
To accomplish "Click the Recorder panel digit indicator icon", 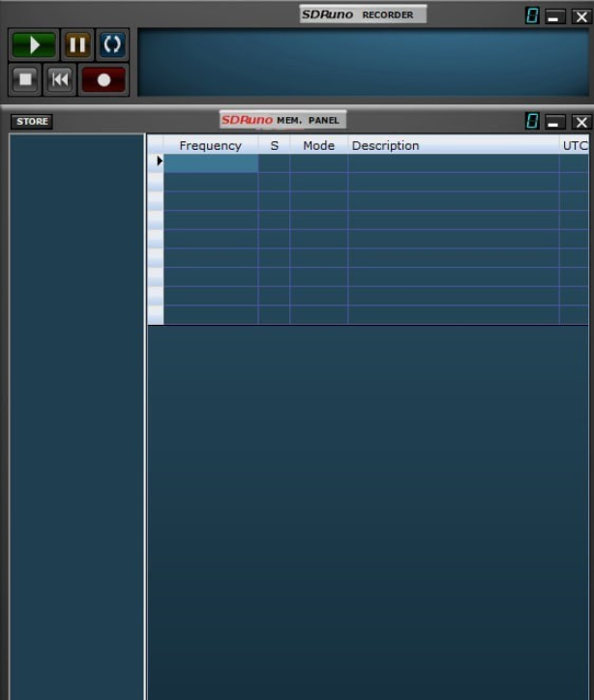I will [532, 16].
